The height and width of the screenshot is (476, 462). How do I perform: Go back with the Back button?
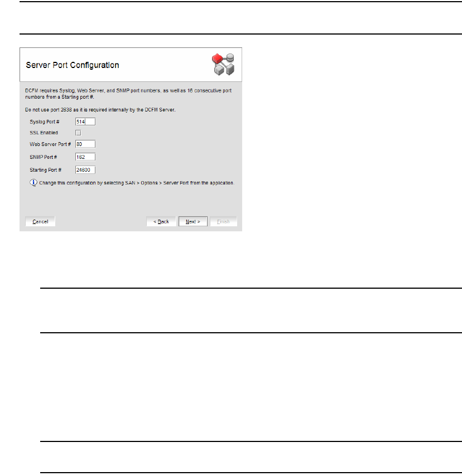(x=161, y=222)
